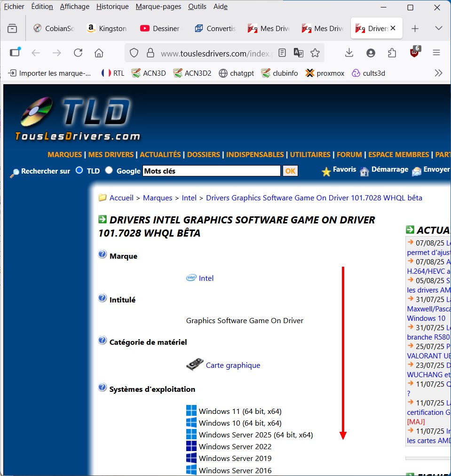Expand the list all tabs chevron
The image size is (451, 476).
point(438,28)
